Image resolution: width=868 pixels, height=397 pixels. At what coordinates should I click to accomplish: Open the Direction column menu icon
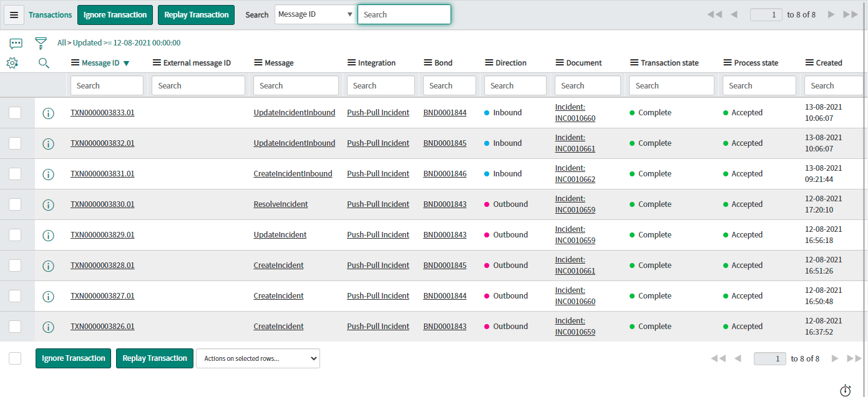point(489,63)
